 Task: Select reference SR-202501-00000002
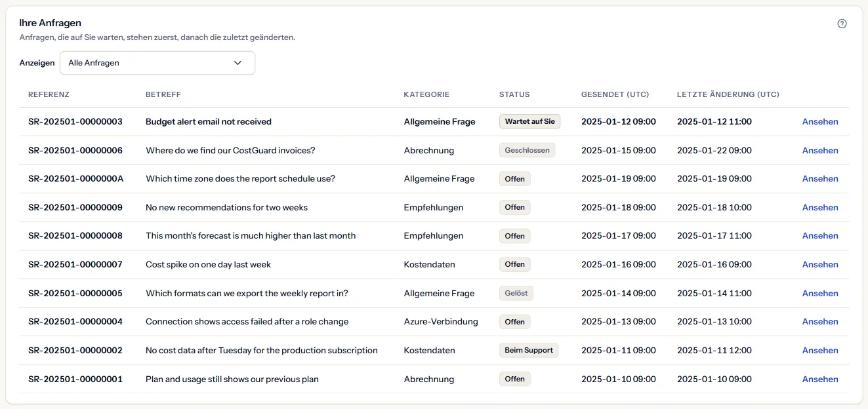[x=75, y=350]
